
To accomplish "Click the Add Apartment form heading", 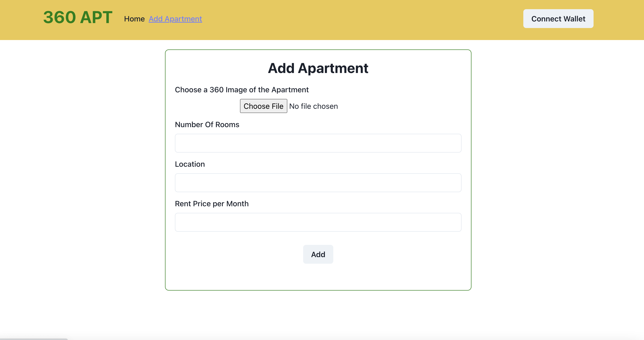I will pos(318,68).
